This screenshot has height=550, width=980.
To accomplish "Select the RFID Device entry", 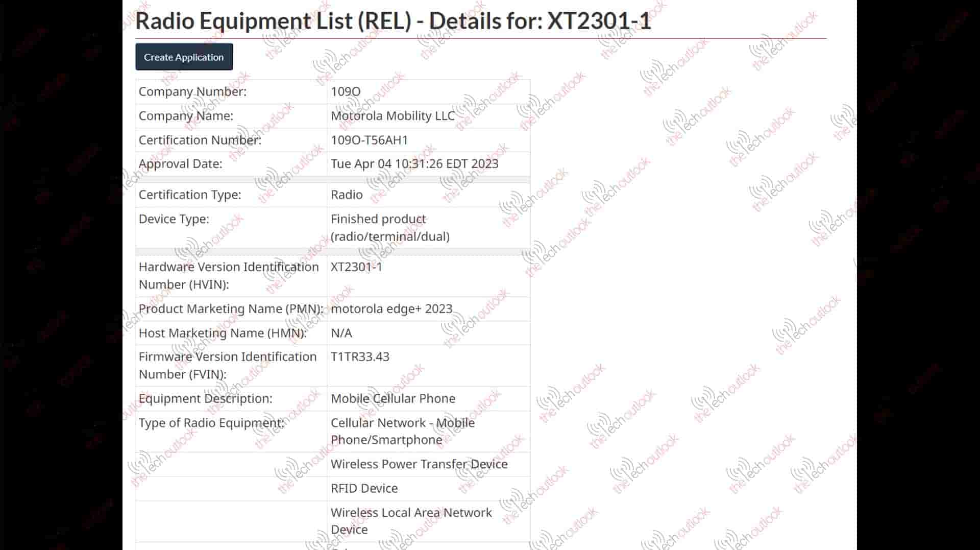I will tap(364, 489).
